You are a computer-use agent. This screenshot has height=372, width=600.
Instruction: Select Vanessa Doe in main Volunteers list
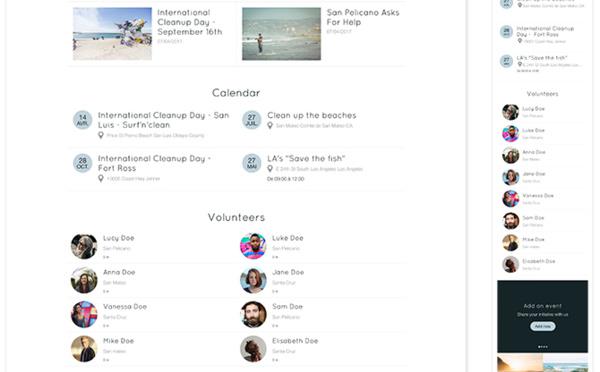(125, 307)
